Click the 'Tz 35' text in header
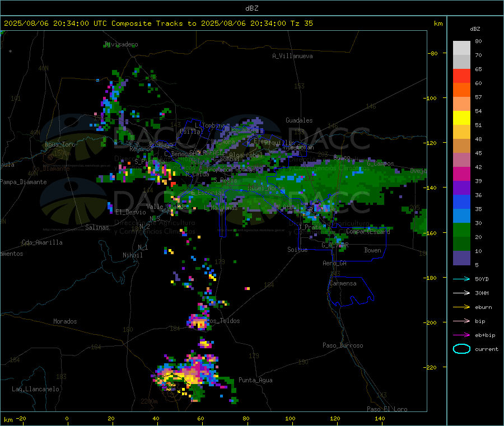The width and height of the screenshot is (504, 426). [x=301, y=24]
